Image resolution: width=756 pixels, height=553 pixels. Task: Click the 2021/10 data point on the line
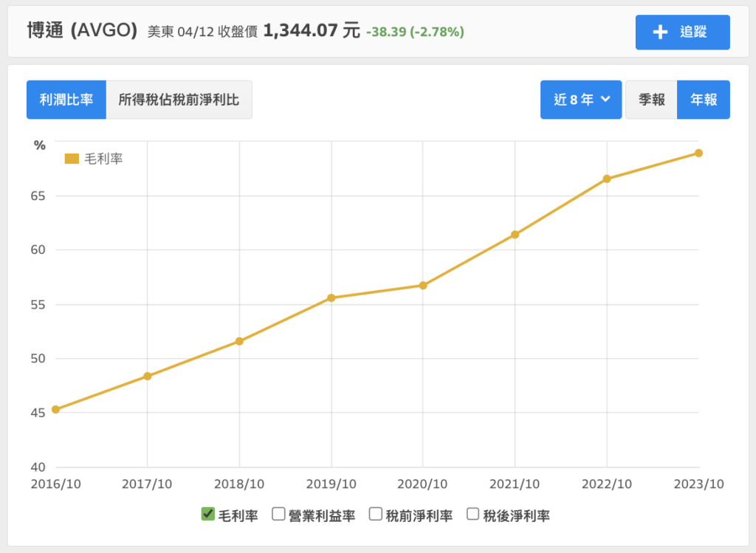[515, 235]
